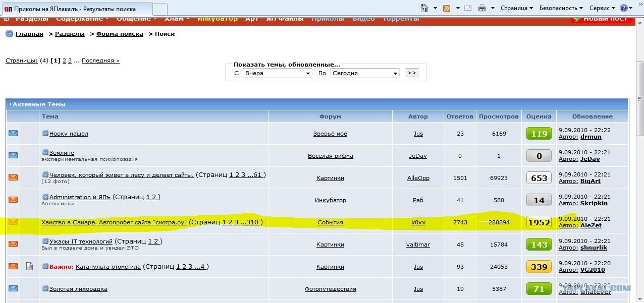Click green rating button 143

(x=539, y=245)
